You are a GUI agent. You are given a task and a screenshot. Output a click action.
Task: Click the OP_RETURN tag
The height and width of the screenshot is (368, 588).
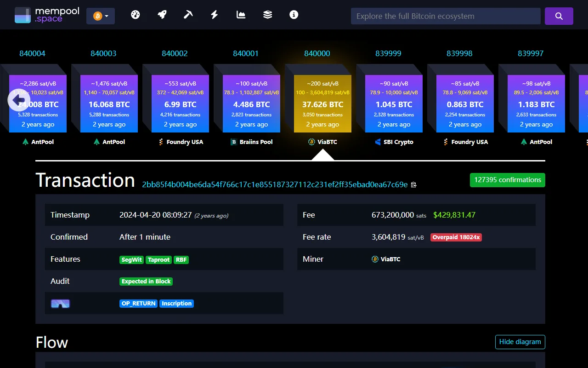click(139, 304)
